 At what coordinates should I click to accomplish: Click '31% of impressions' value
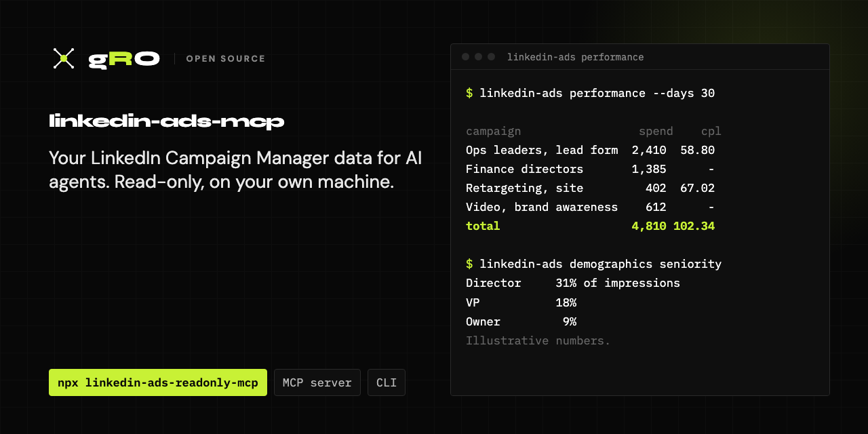[618, 283]
